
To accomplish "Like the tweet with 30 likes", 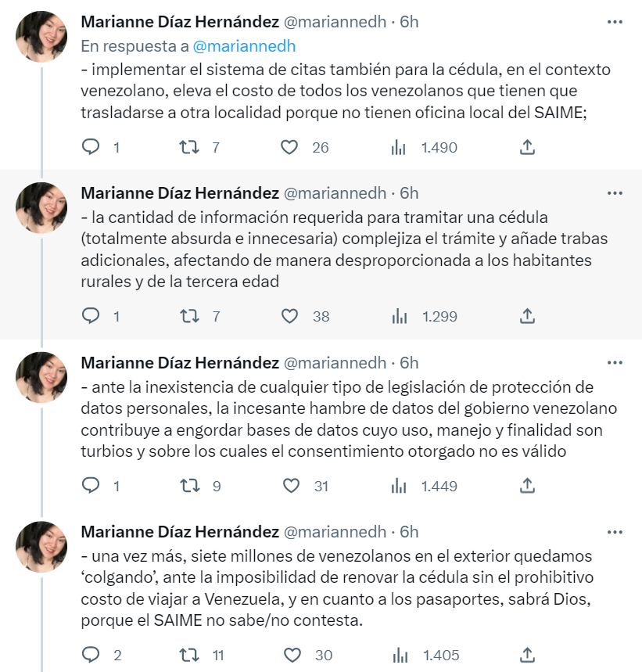I will click(x=292, y=656).
